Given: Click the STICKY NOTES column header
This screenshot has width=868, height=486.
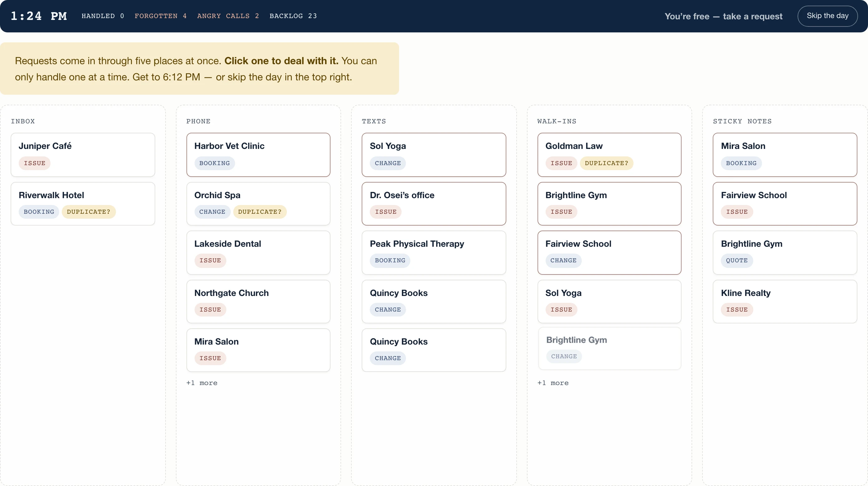Looking at the screenshot, I should (x=742, y=121).
